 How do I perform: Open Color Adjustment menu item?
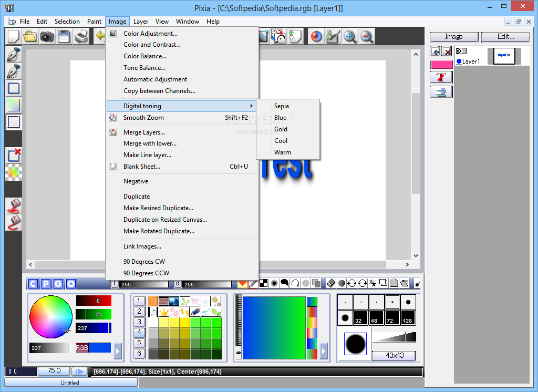(x=151, y=33)
